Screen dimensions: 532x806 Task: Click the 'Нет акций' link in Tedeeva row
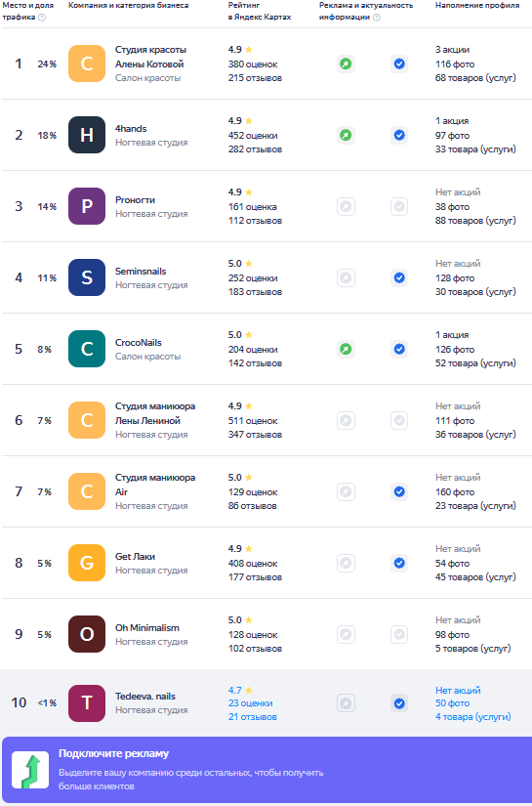pyautogui.click(x=458, y=691)
